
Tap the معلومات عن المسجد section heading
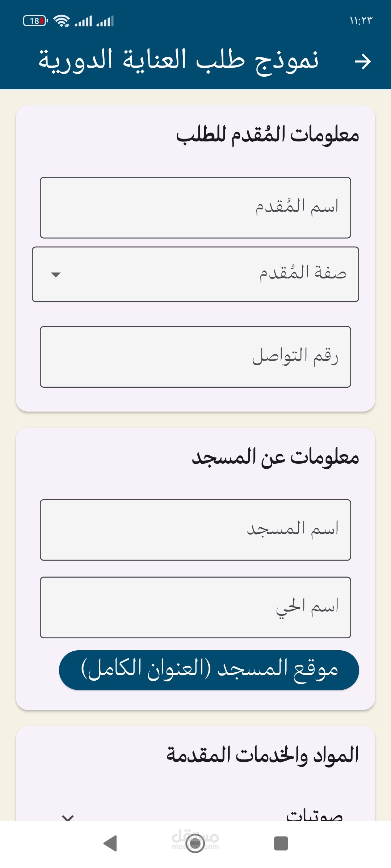275,458
